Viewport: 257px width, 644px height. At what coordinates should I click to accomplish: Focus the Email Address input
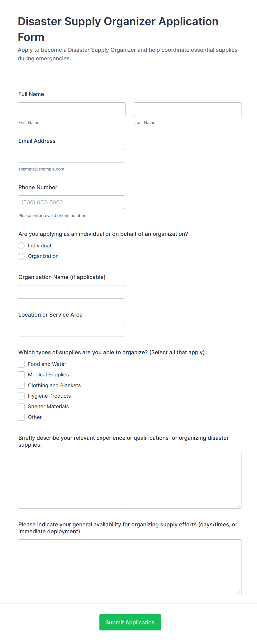[71, 156]
